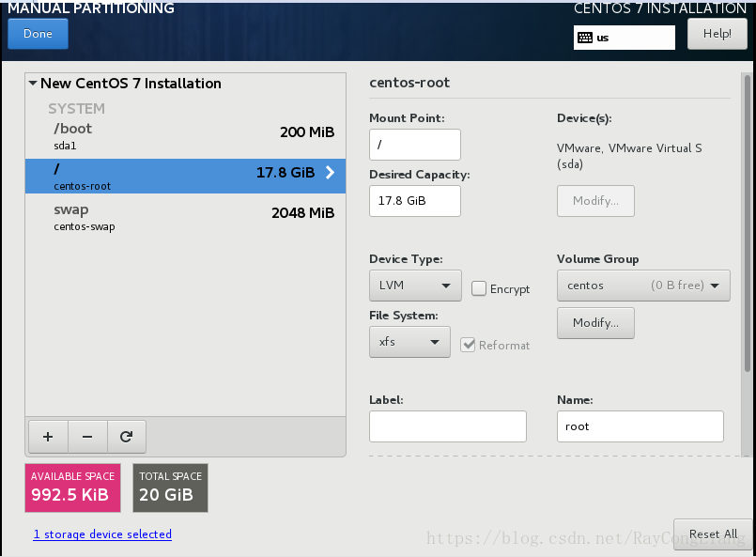Image resolution: width=756 pixels, height=557 pixels.
Task: Open the Volume Group centos dropdown
Action: (x=643, y=286)
